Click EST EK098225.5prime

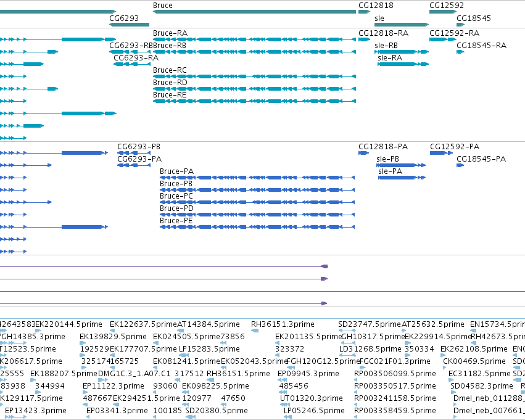[216, 386]
